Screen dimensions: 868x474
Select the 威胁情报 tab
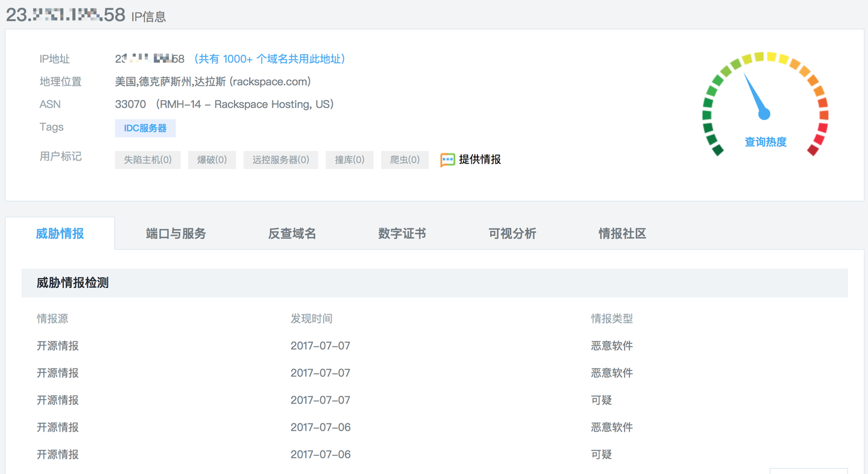[x=59, y=233]
